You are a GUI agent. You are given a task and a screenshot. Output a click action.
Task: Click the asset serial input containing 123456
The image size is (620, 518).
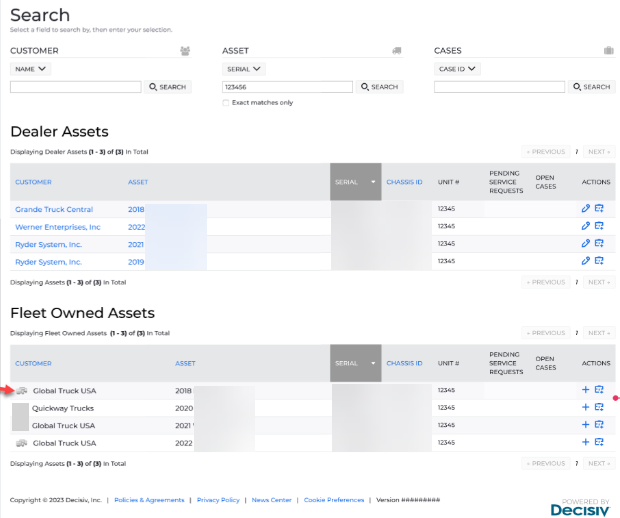click(x=287, y=87)
